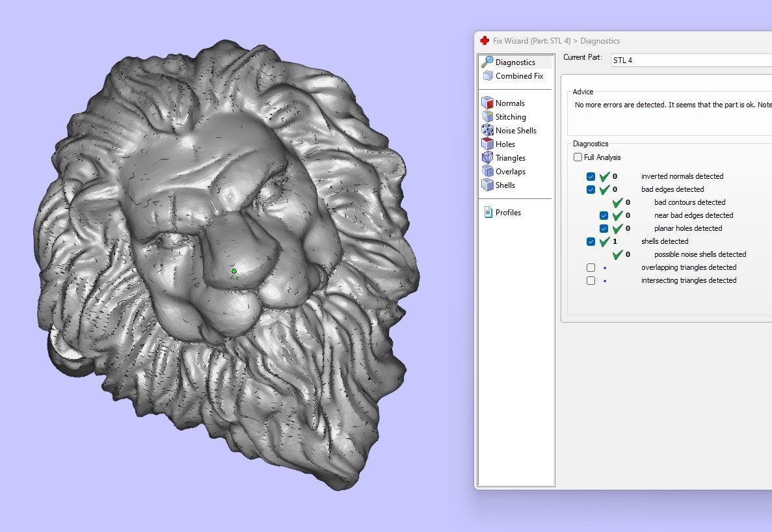Click the Combined Fix icon
Screen dimensions: 772x532
(x=487, y=76)
